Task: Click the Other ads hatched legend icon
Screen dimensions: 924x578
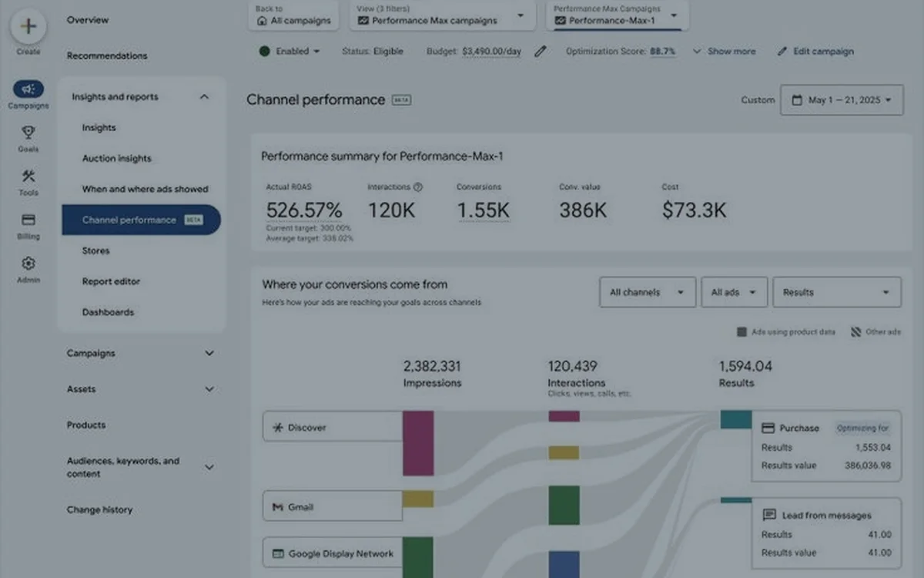Action: click(x=855, y=332)
